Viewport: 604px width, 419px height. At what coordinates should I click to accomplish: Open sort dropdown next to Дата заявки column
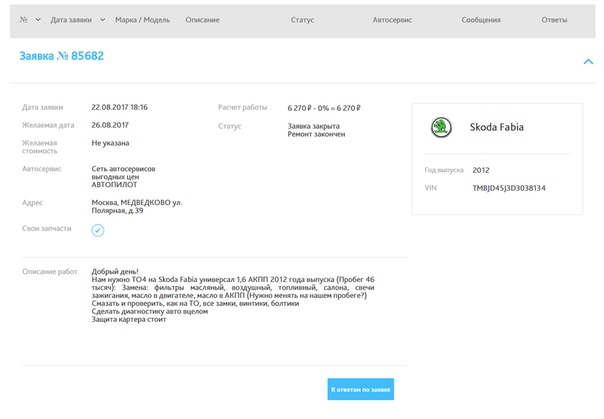click(102, 20)
